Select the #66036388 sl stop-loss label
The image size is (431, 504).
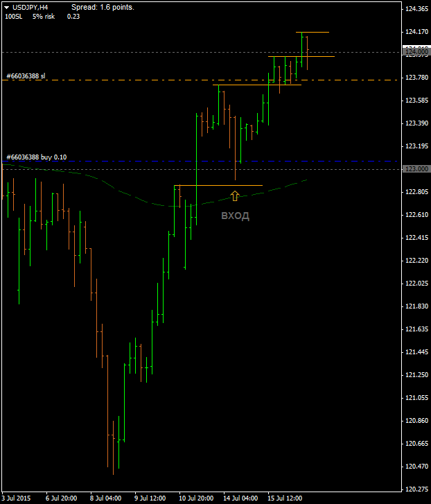(x=26, y=76)
